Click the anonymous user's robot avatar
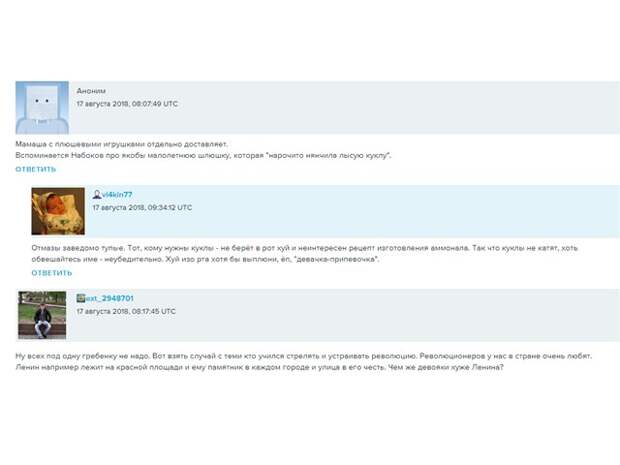Viewport: 620px width, 465px height. click(x=42, y=108)
